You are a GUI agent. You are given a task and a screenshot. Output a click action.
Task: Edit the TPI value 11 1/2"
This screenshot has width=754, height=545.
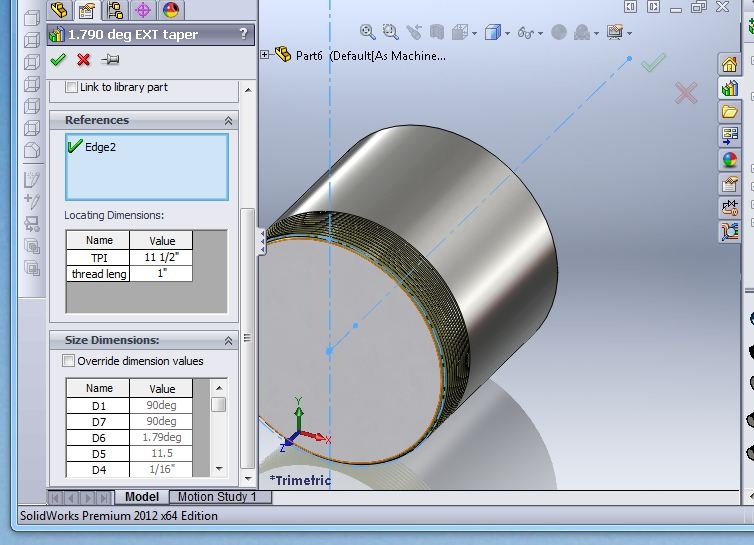pos(161,257)
